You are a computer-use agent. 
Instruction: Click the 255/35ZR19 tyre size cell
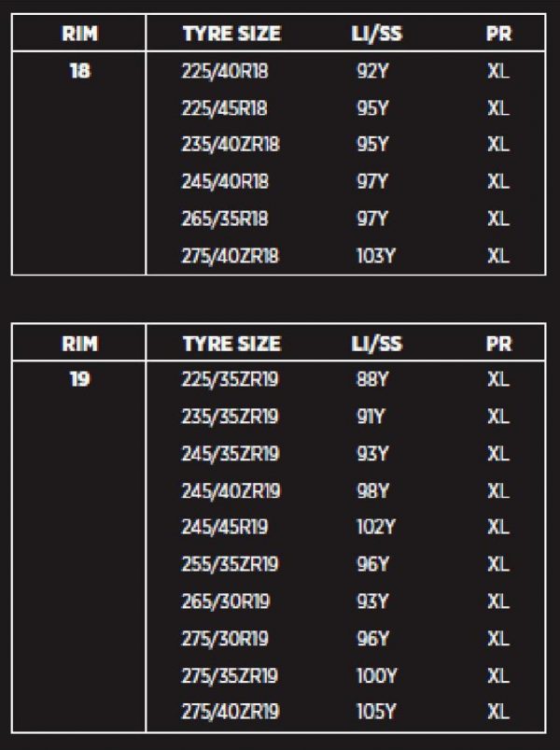point(230,565)
